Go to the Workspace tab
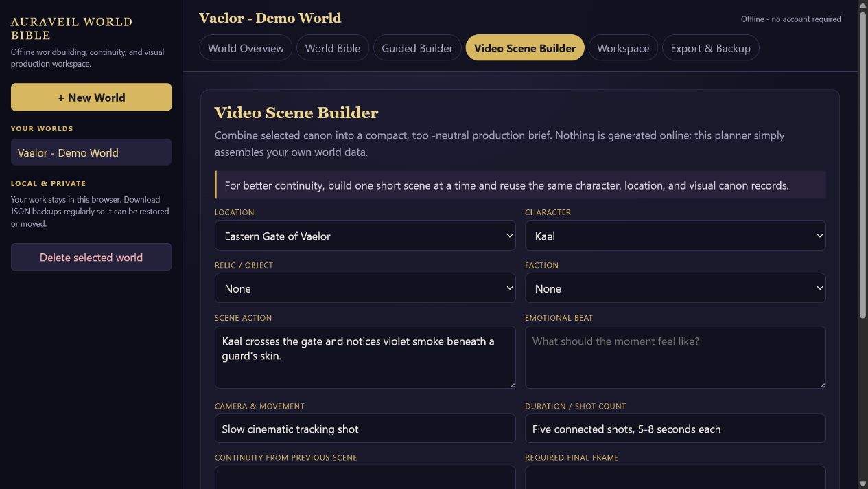 623,48
